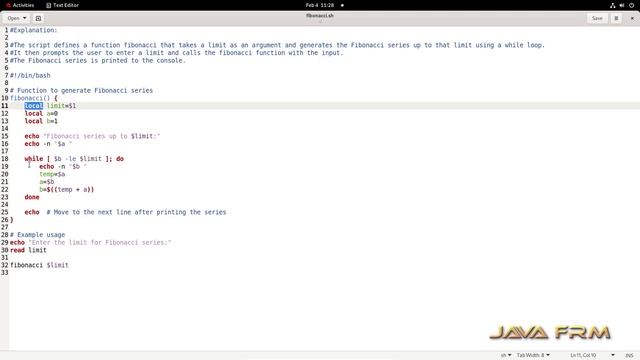Image resolution: width=640 pixels, height=360 pixels.
Task: Click 'done' on line 23
Action: pyautogui.click(x=32, y=197)
